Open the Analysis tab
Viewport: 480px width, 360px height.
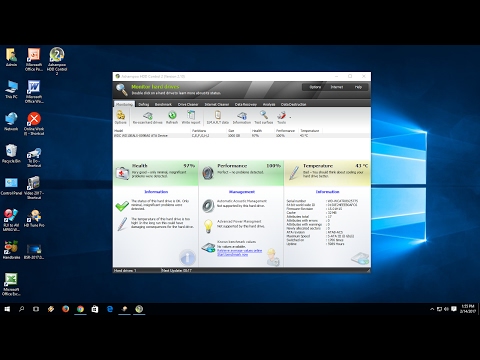tap(269, 104)
